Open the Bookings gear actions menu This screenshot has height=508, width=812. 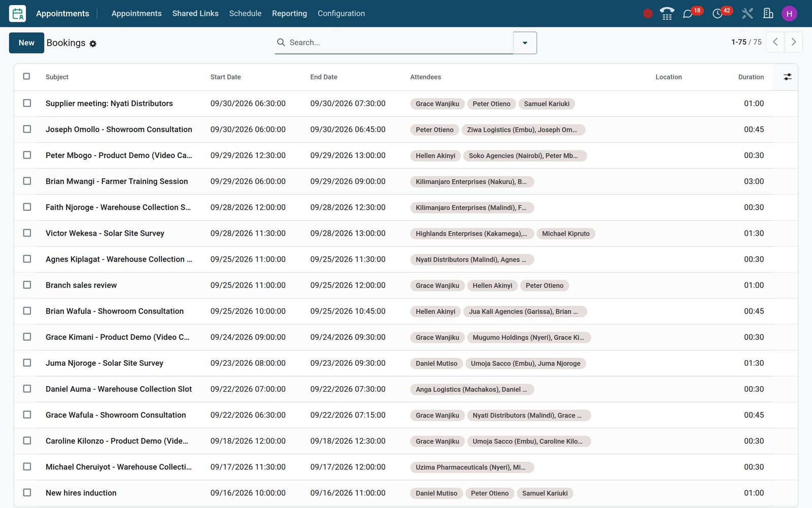coord(93,44)
